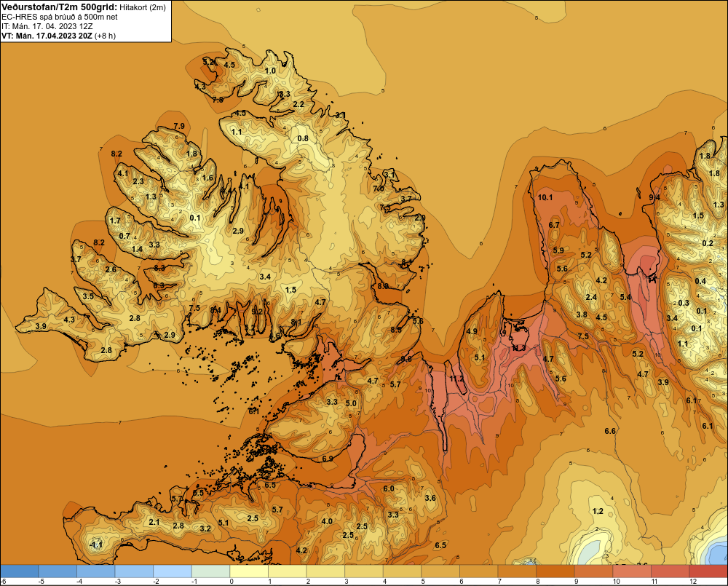Click the 5.9 temperature value
This screenshot has width=728, height=586.
coord(558,250)
